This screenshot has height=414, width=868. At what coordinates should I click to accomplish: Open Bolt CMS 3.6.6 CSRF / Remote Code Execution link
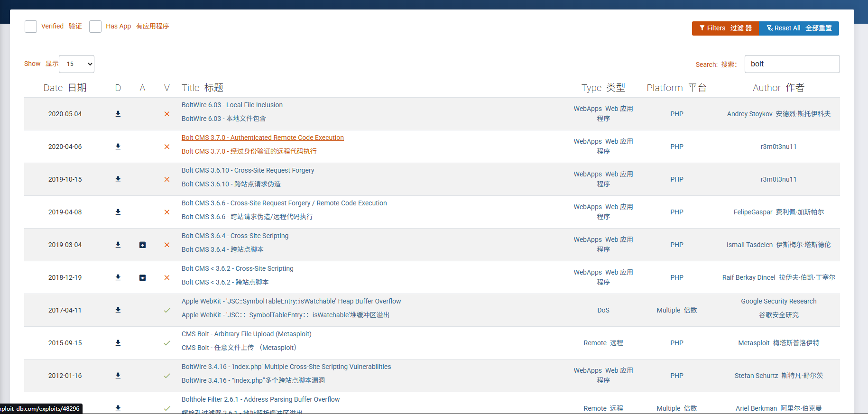pyautogui.click(x=284, y=203)
